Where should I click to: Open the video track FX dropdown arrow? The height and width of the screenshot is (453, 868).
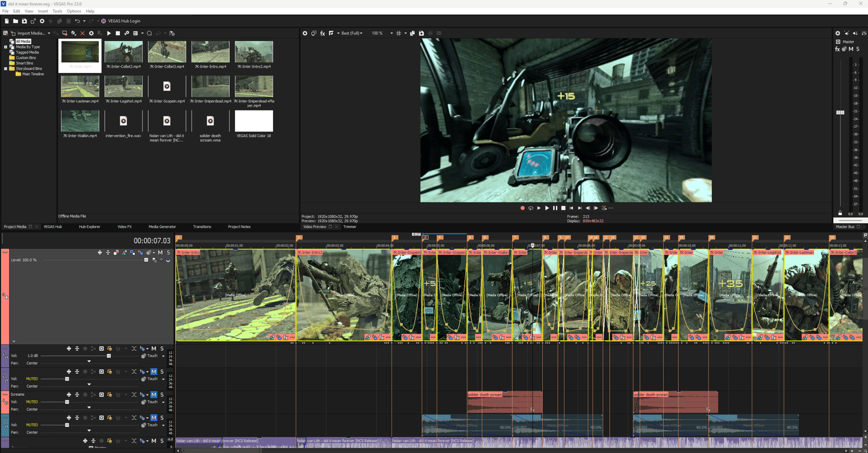(153, 253)
